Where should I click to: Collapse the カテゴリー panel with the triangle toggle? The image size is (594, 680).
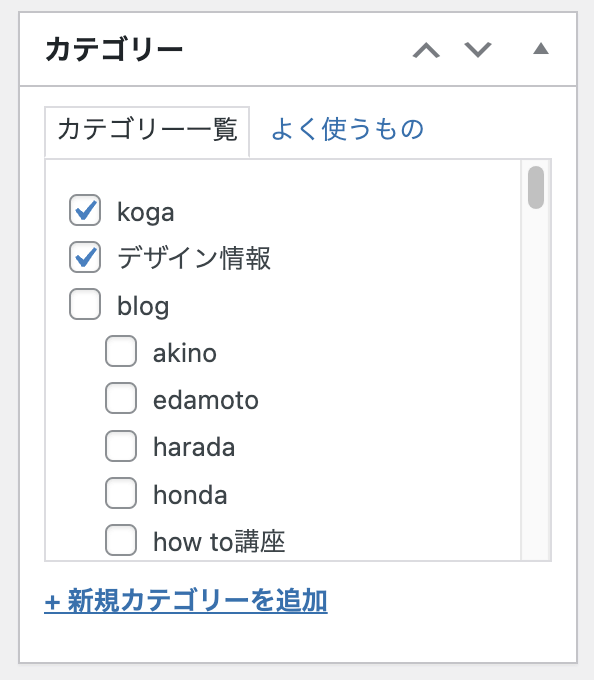(x=541, y=49)
